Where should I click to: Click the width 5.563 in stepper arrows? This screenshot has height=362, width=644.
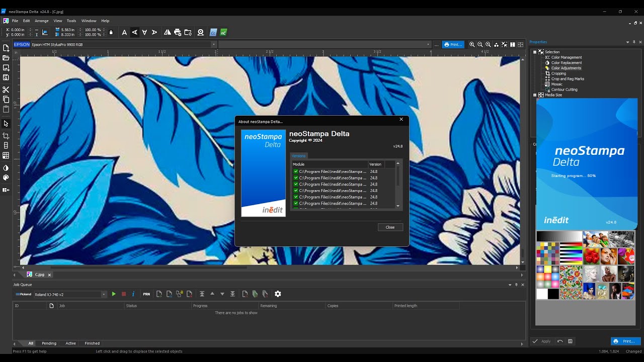(80, 30)
